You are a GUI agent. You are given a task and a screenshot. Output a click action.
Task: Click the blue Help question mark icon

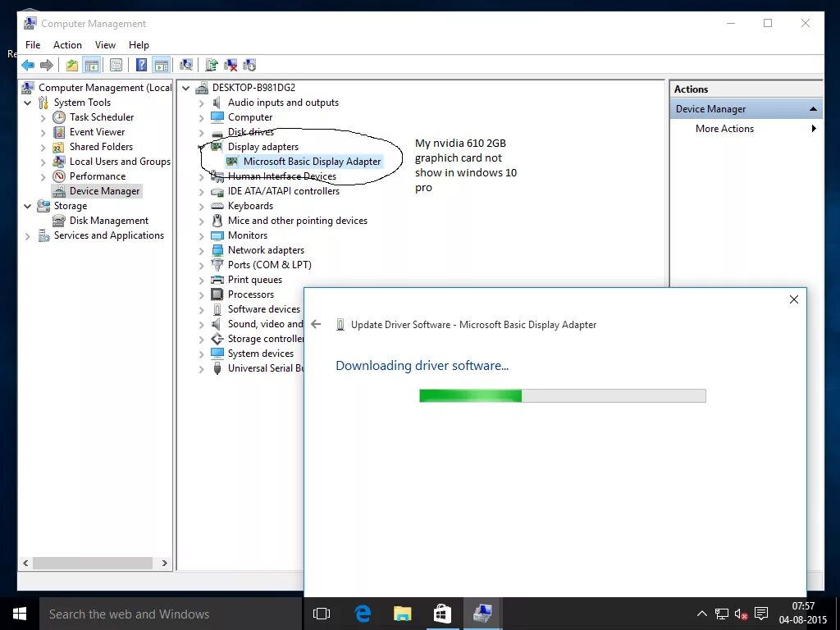pos(141,66)
